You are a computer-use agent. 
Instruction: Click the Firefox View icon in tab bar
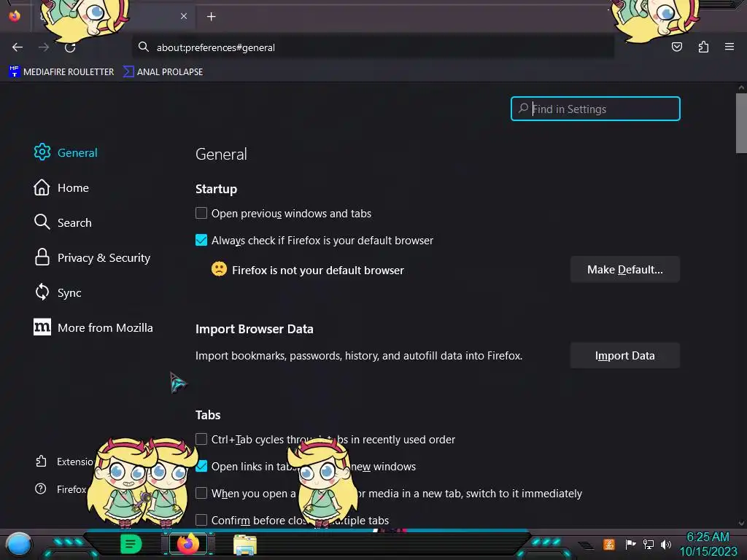click(15, 16)
